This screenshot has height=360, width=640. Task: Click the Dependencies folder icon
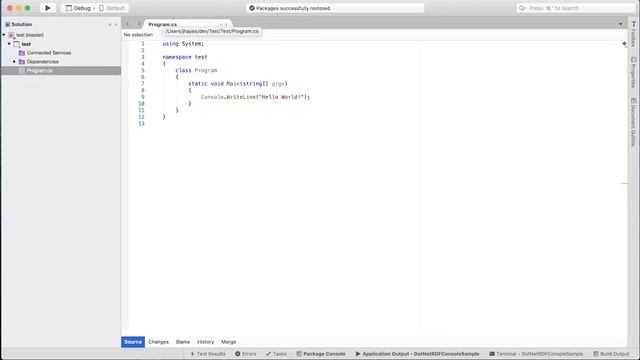pos(22,62)
